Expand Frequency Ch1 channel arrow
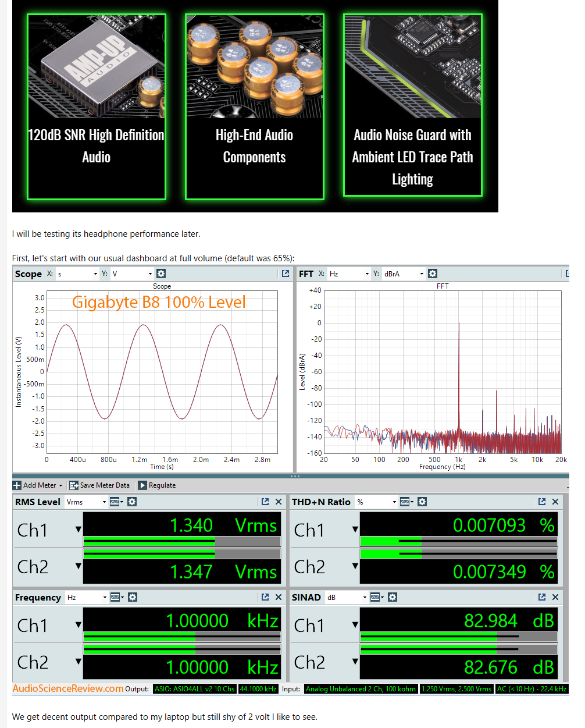 (78, 625)
